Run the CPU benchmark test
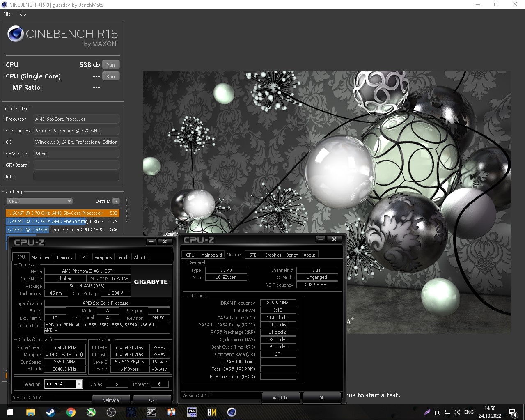This screenshot has height=420, width=525. [x=111, y=65]
